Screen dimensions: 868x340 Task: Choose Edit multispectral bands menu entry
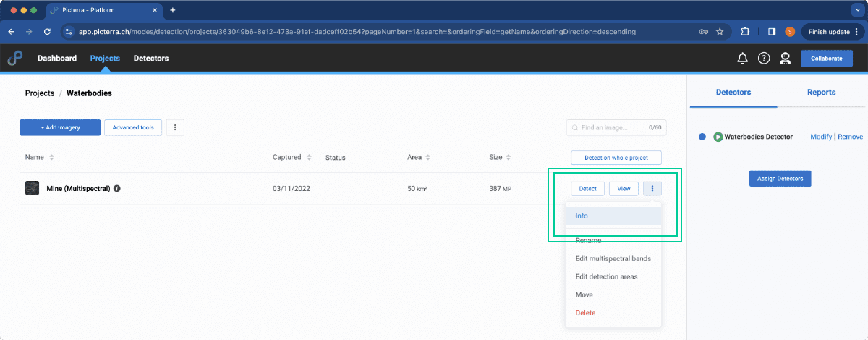point(613,258)
